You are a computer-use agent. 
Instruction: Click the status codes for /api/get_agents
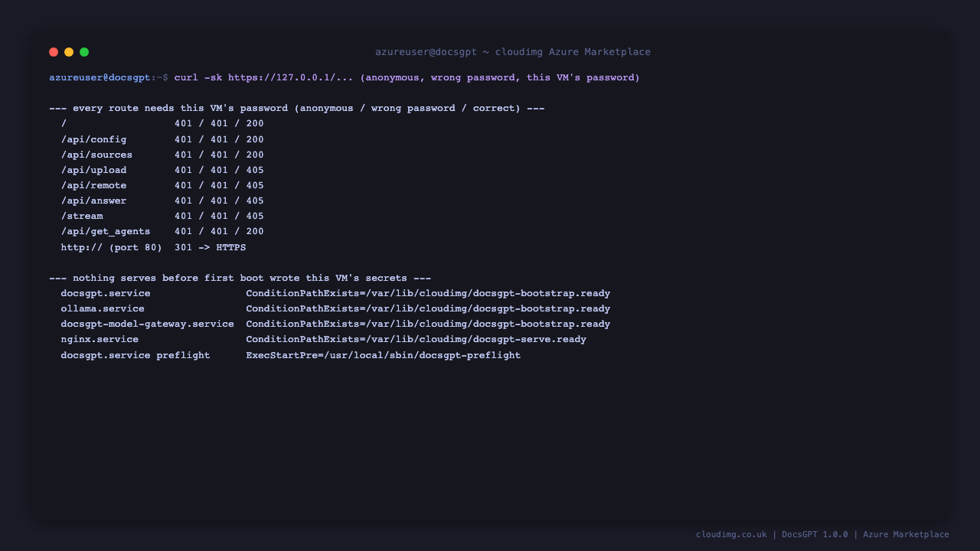click(219, 231)
